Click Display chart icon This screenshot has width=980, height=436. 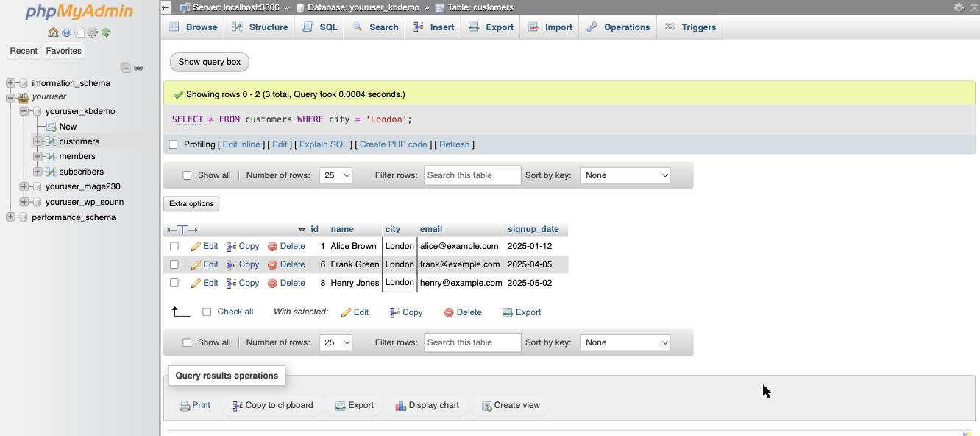click(401, 406)
